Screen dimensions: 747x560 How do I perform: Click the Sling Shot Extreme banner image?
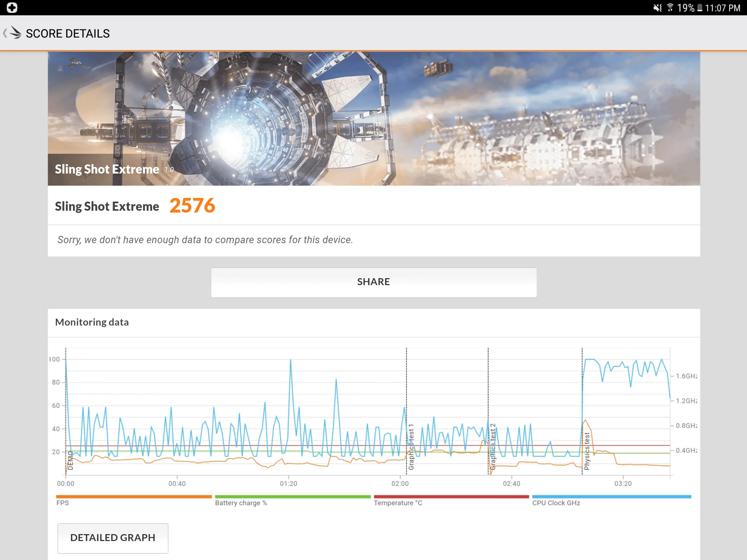point(373,118)
